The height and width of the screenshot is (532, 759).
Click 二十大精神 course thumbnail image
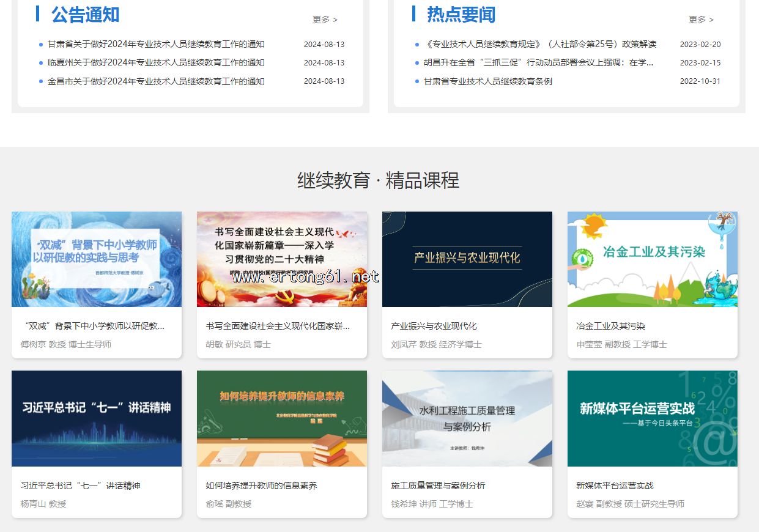(x=282, y=259)
